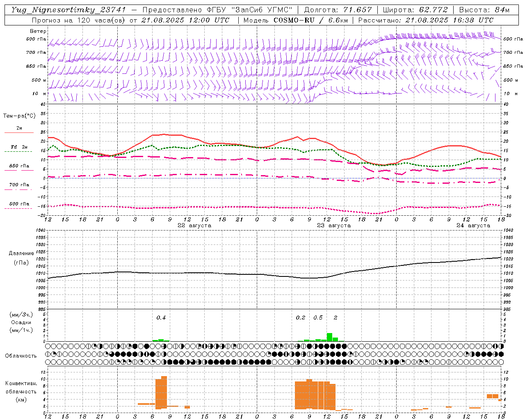Click the (мм/3ч.) precipitation unit label

point(21,315)
